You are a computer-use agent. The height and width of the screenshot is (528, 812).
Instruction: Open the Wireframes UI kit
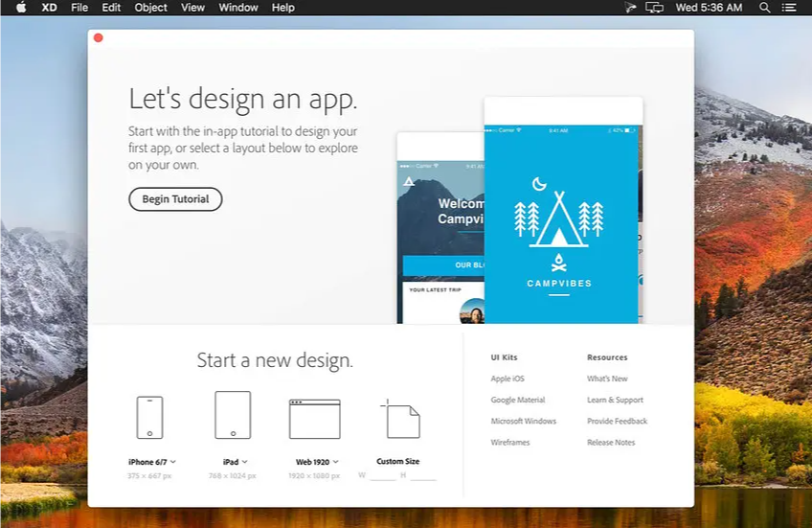pos(510,443)
